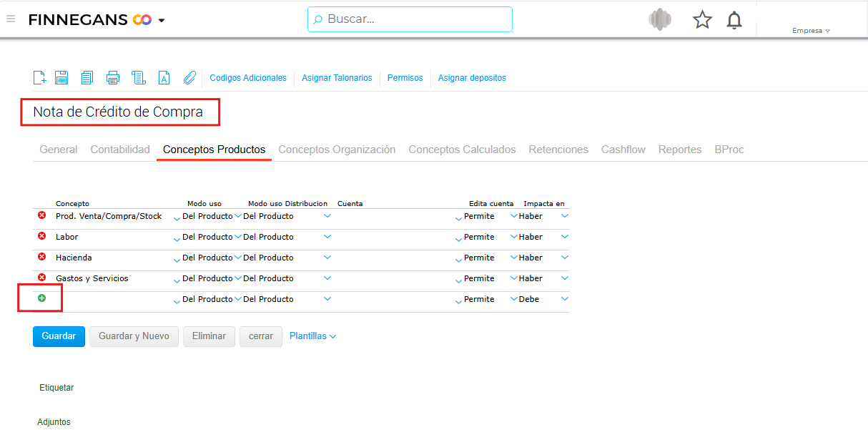Open the BProc tab
Image resolution: width=868 pixels, height=430 pixels.
point(729,150)
